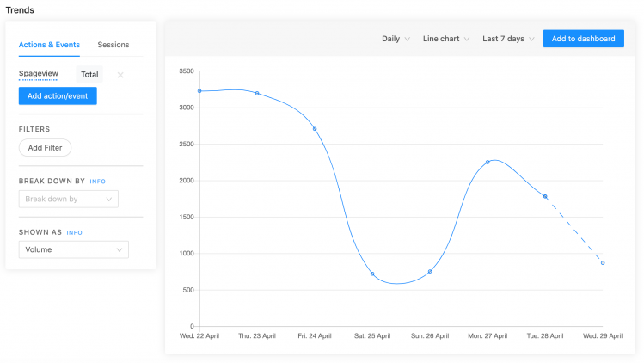Select the Wed. 29 April data point
Viewport: 644px width, 363px height.
point(603,263)
